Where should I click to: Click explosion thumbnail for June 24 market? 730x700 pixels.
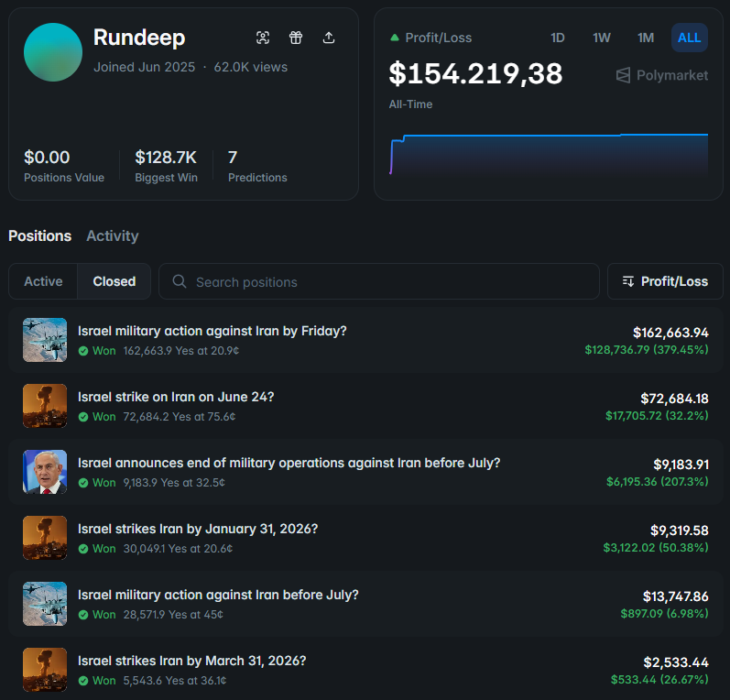(45, 406)
